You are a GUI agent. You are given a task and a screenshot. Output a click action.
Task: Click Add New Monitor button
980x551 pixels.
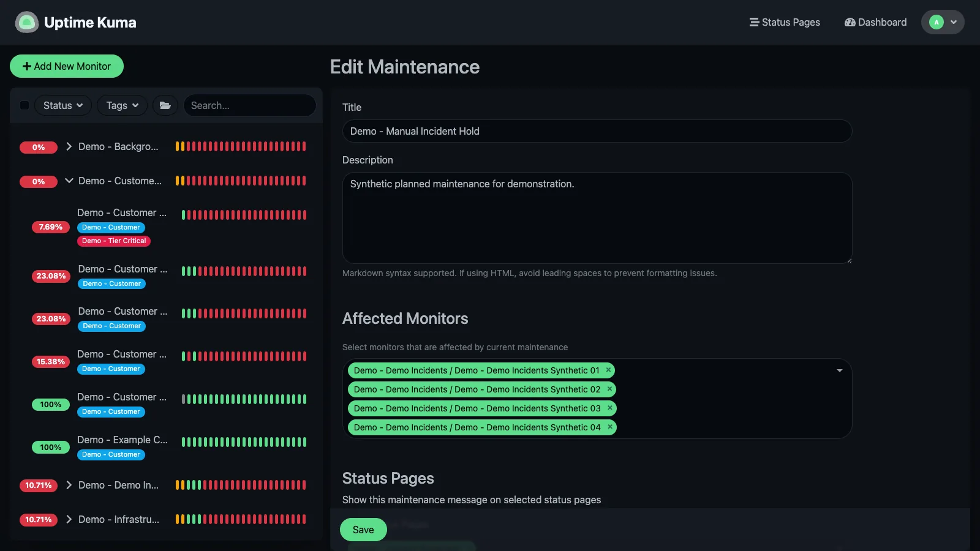pos(67,66)
